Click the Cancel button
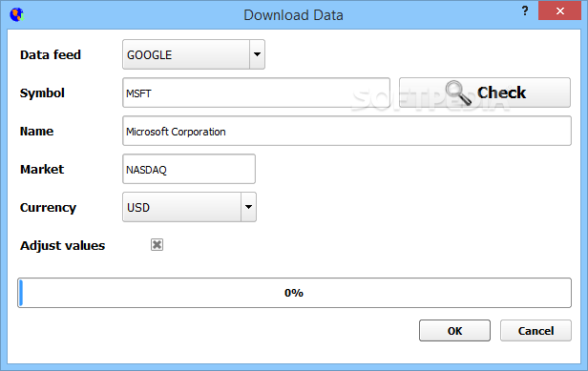The width and height of the screenshot is (588, 371). [x=535, y=331]
